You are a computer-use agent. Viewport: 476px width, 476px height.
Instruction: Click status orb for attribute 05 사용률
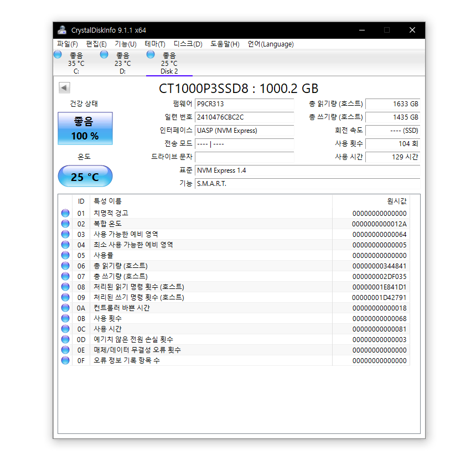pos(65,255)
